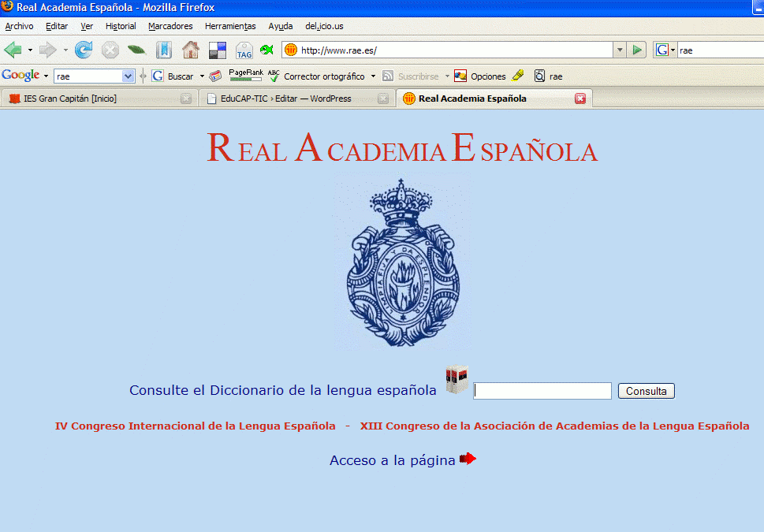The width and height of the screenshot is (764, 532).
Task: Open the Corrector ortográfico dropdown arrow
Action: pyautogui.click(x=373, y=76)
